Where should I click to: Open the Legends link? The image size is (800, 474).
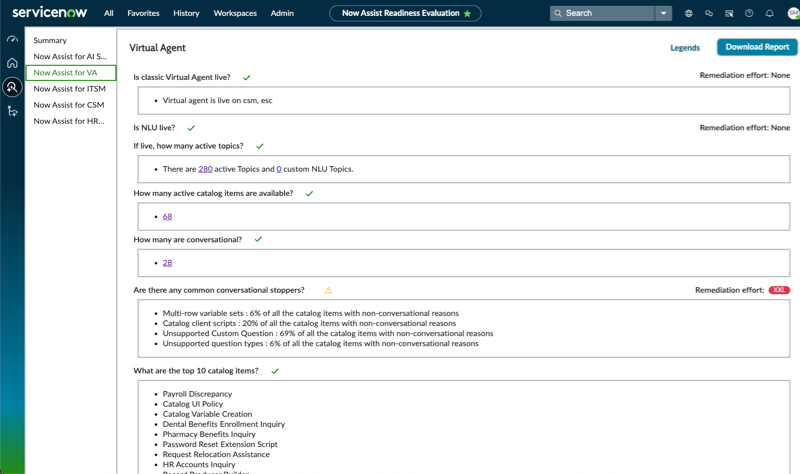[685, 48]
